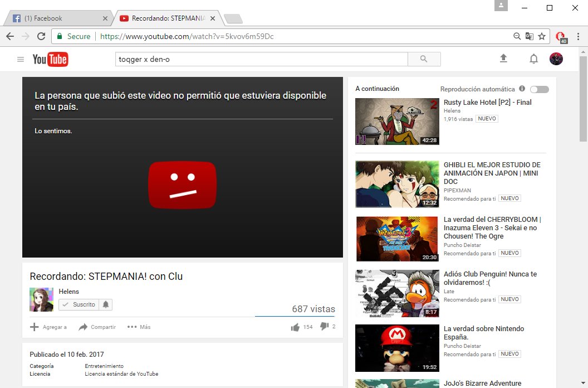
Task: Open the Agregar a menu
Action: (48, 327)
